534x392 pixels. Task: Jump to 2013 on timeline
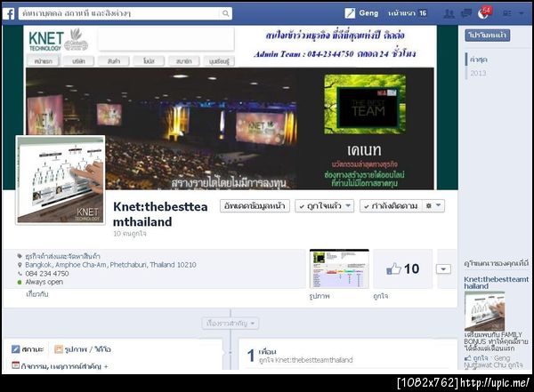point(478,73)
